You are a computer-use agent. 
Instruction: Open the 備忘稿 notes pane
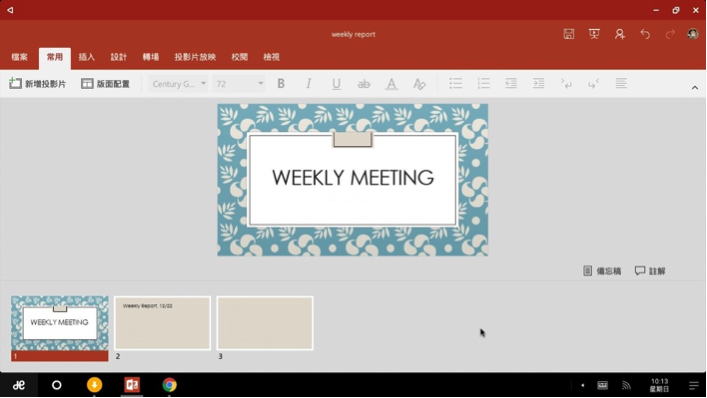pos(602,271)
